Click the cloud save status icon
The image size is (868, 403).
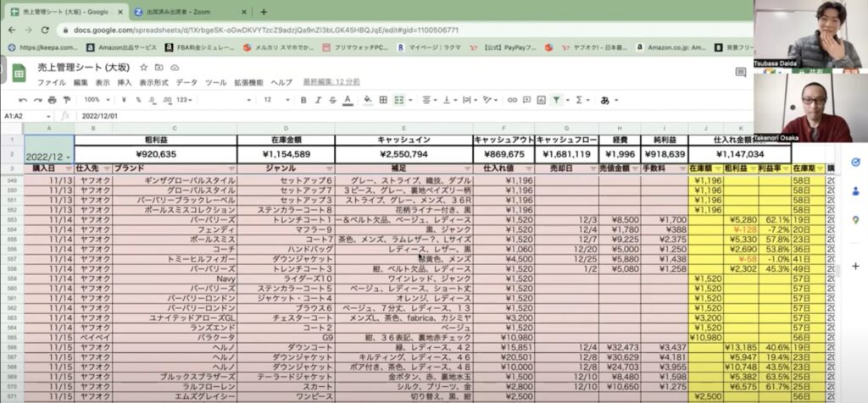coord(175,68)
